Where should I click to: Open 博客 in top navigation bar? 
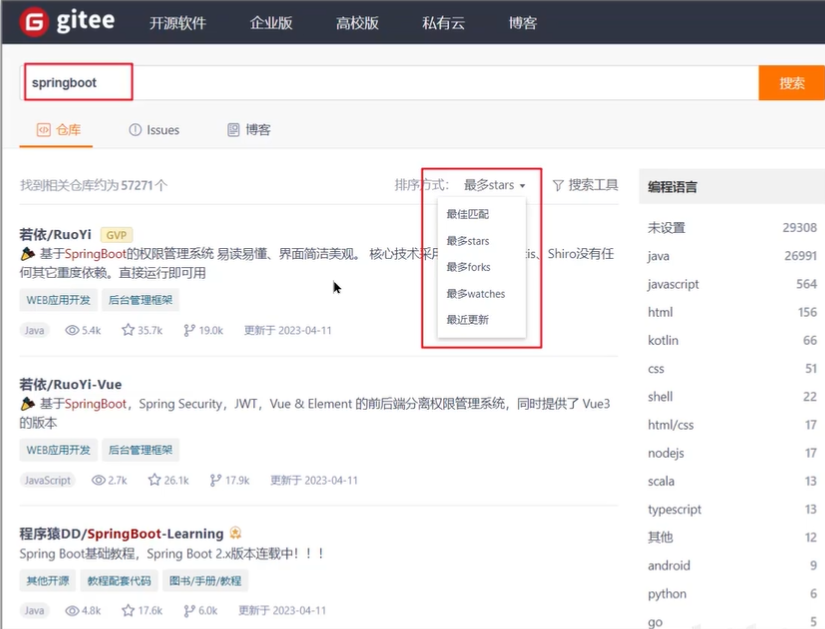coord(522,23)
